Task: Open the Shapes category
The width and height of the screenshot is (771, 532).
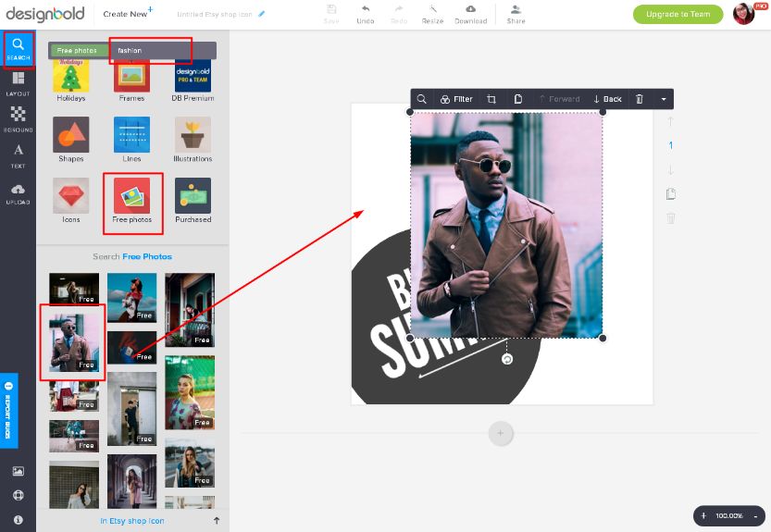Action: [x=70, y=140]
